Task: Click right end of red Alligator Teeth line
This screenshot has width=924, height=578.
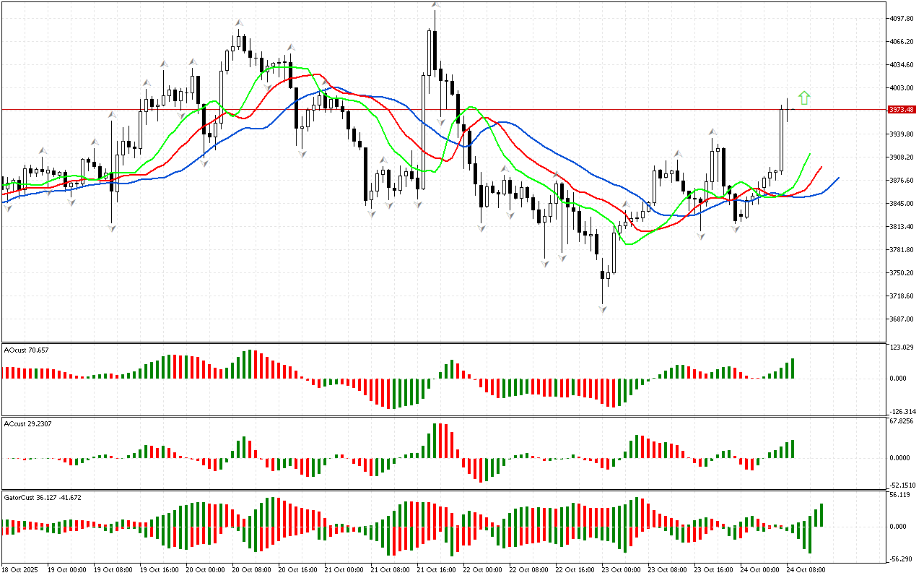Action: coord(821,167)
